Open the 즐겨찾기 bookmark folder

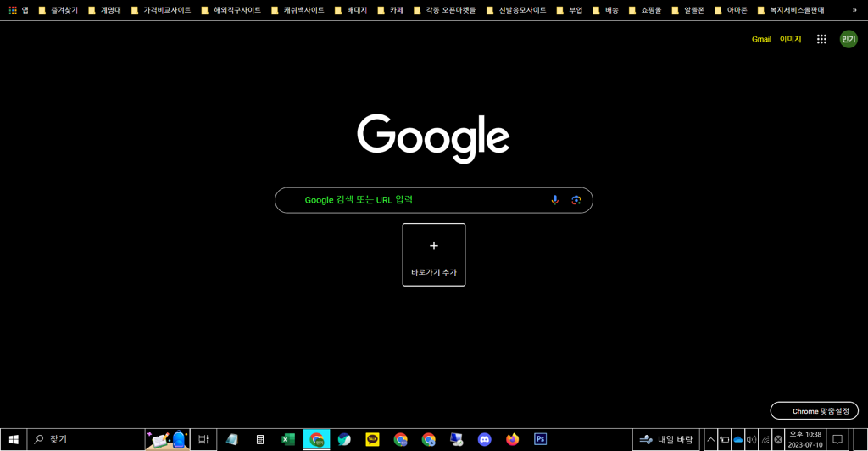(x=58, y=10)
